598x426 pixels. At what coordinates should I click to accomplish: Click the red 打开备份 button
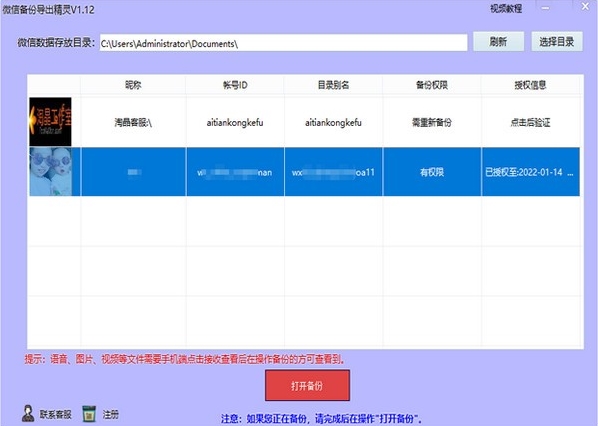coord(307,385)
